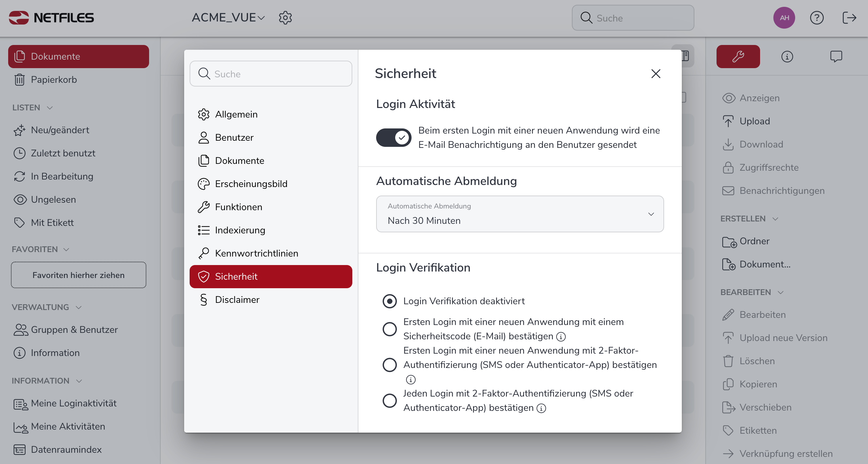Open the Automatische Abmeldung dropdown

pos(520,214)
